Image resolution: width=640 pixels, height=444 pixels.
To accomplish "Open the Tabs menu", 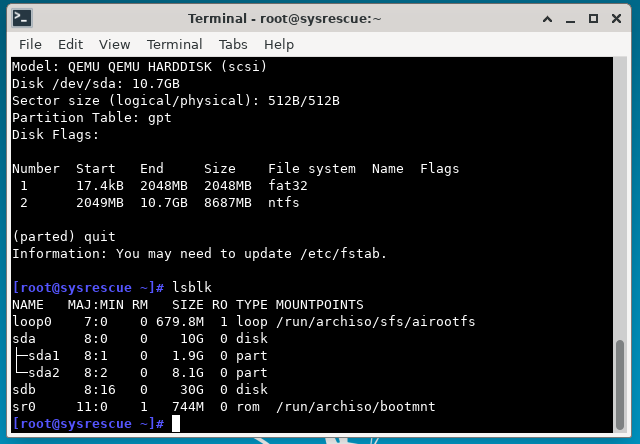I will (x=233, y=44).
